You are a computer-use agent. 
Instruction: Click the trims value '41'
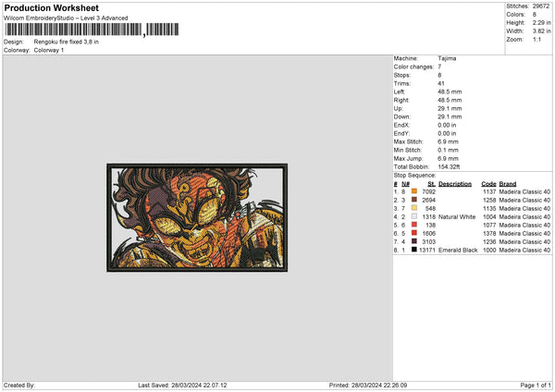(441, 83)
